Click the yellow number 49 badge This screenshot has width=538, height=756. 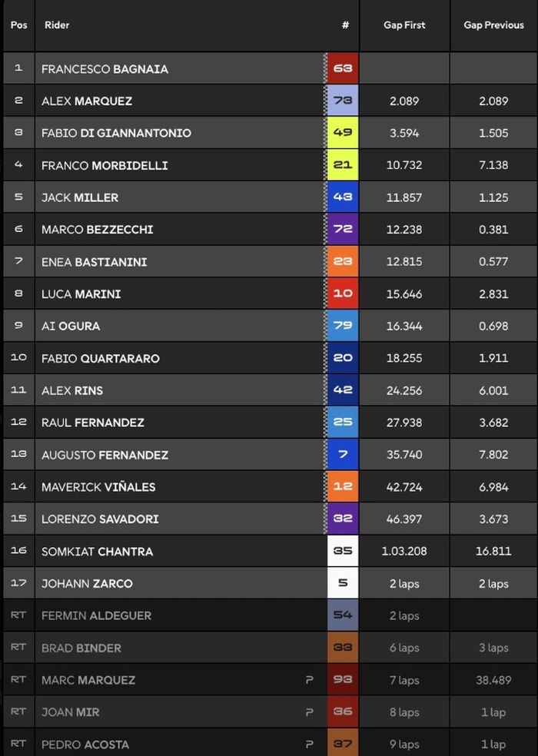343,133
